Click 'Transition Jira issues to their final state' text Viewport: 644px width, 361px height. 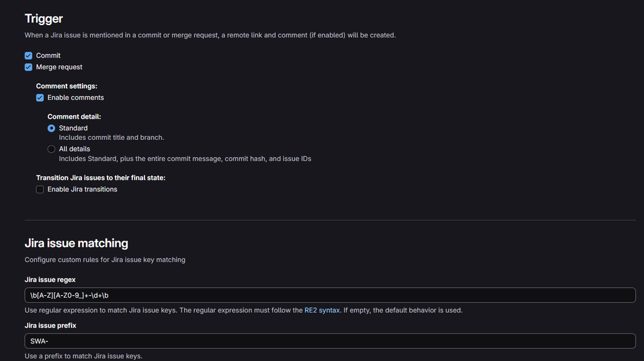pos(101,178)
